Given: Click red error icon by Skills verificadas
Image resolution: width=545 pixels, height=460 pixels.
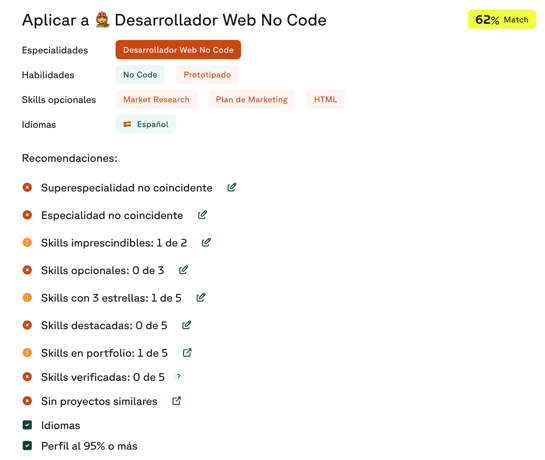Looking at the screenshot, I should coord(27,377).
